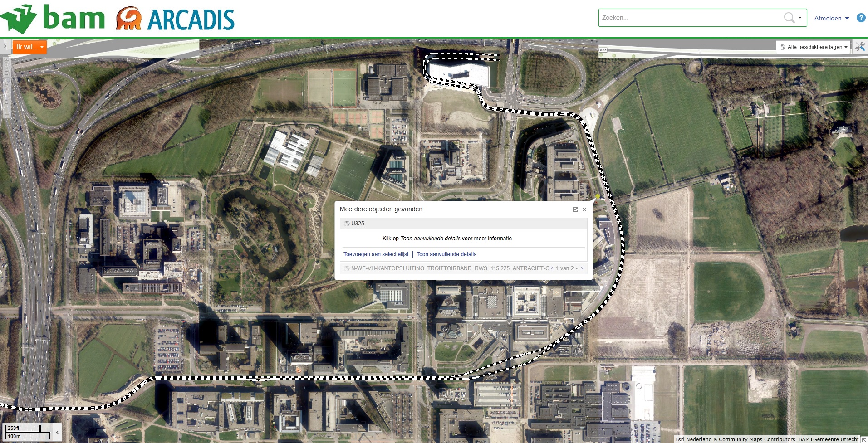Pop out the results panel to a window

coord(575,209)
